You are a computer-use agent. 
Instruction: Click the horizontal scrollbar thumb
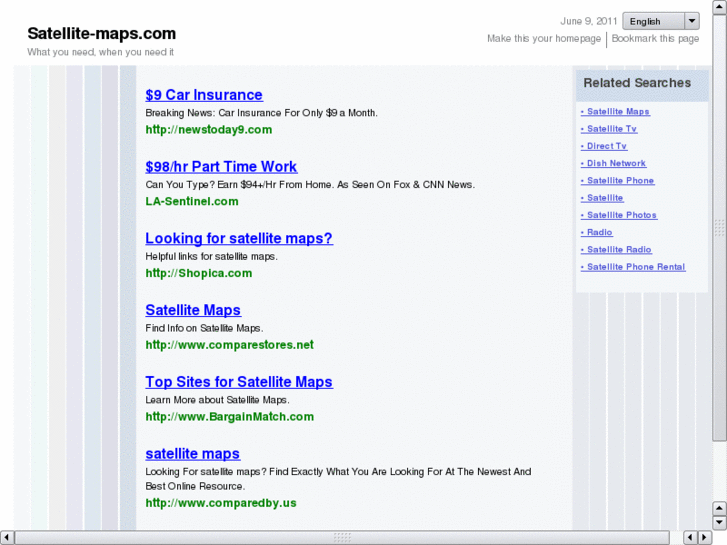pos(342,537)
